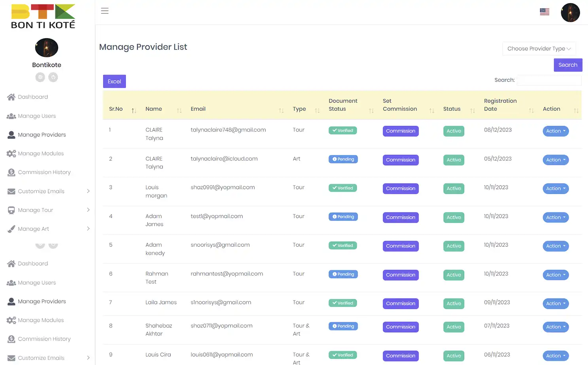Click the power logout icon under the profile
This screenshot has height=365, width=588.
click(x=53, y=77)
